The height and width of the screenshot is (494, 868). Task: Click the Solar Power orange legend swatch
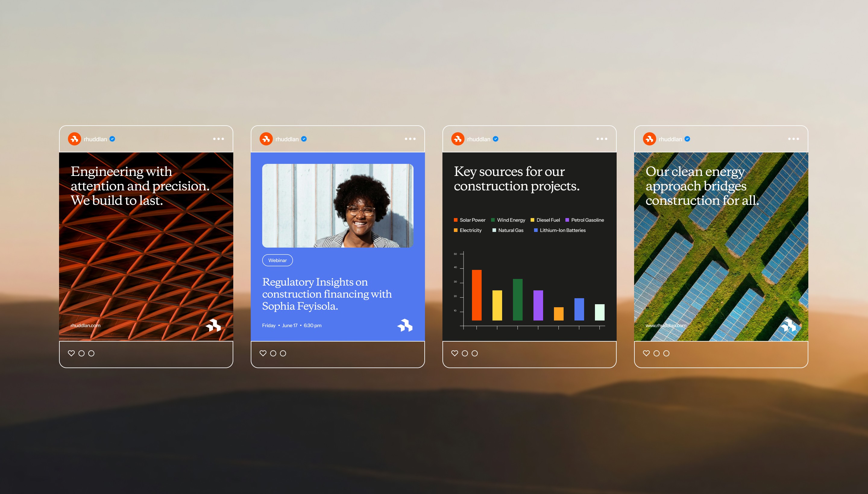pyautogui.click(x=456, y=220)
